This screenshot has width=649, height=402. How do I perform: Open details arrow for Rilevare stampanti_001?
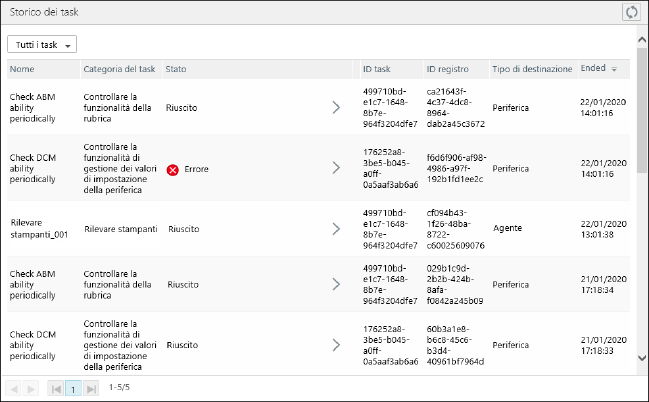(x=337, y=229)
